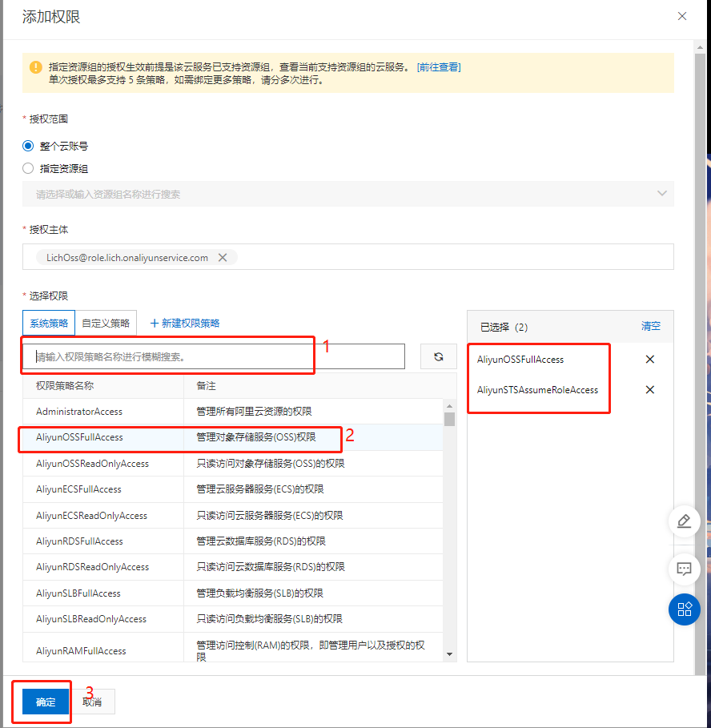This screenshot has height=728, width=711.
Task: Click the 权限策略名称 column header
Action: pos(65,386)
